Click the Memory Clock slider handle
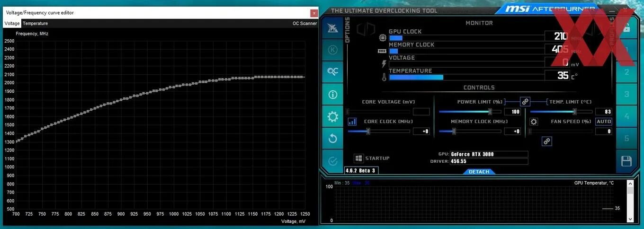Viewport: 644px width, 229px height. coord(454,131)
